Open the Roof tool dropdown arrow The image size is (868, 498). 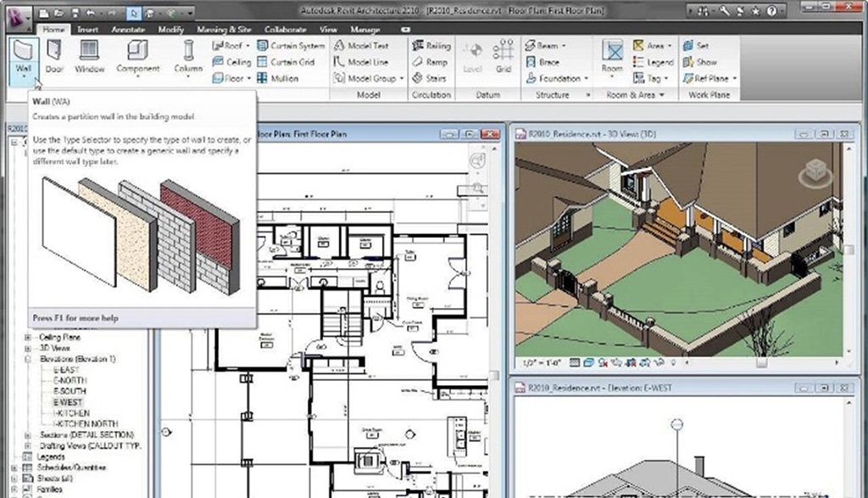click(x=248, y=46)
